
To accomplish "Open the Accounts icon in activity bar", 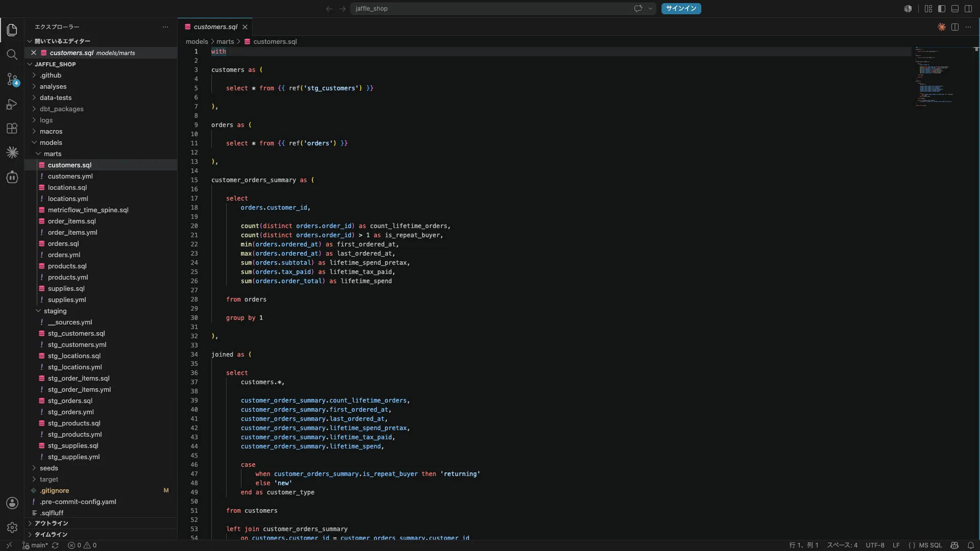I will pos(12,503).
